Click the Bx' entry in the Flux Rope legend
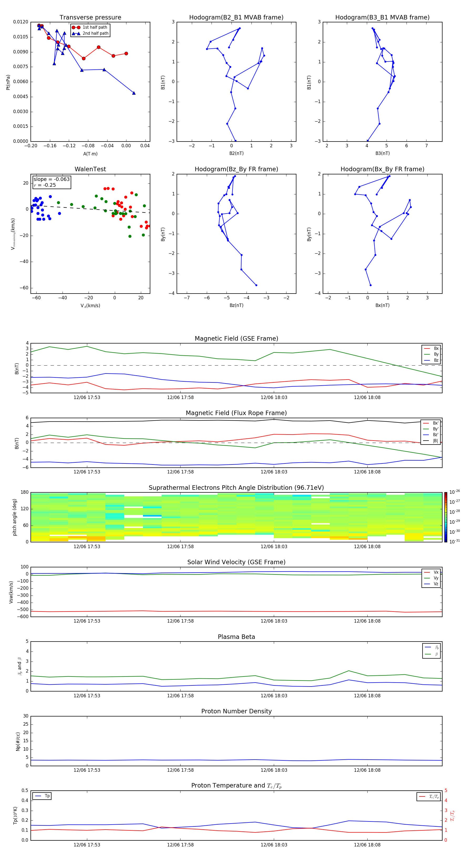 click(431, 423)
